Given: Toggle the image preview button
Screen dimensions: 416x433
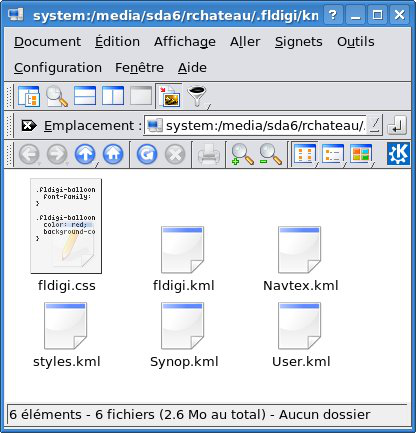Looking at the screenshot, I should [169, 96].
